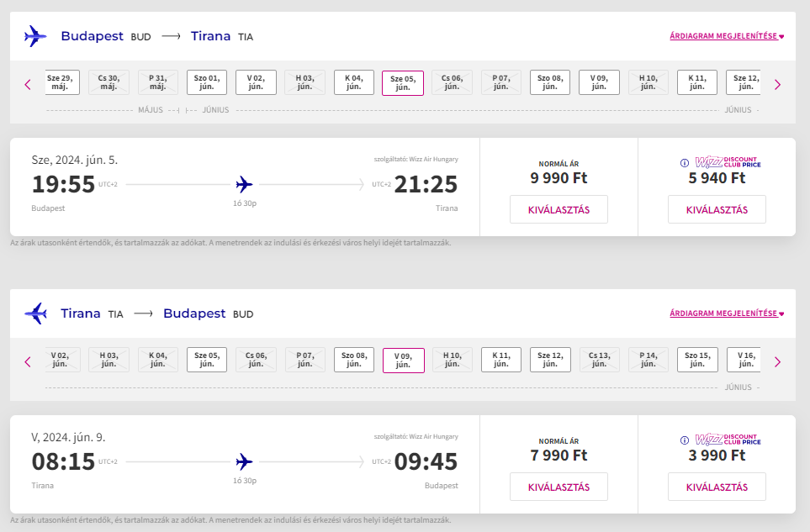
Task: Expand outbound Árdiagram megjelenítése
Action: coord(726,36)
